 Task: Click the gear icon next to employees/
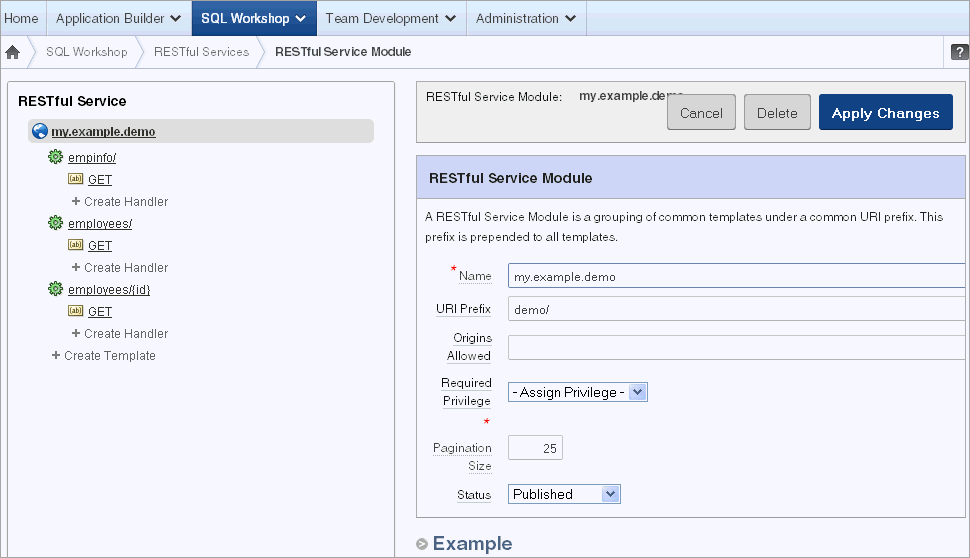56,223
